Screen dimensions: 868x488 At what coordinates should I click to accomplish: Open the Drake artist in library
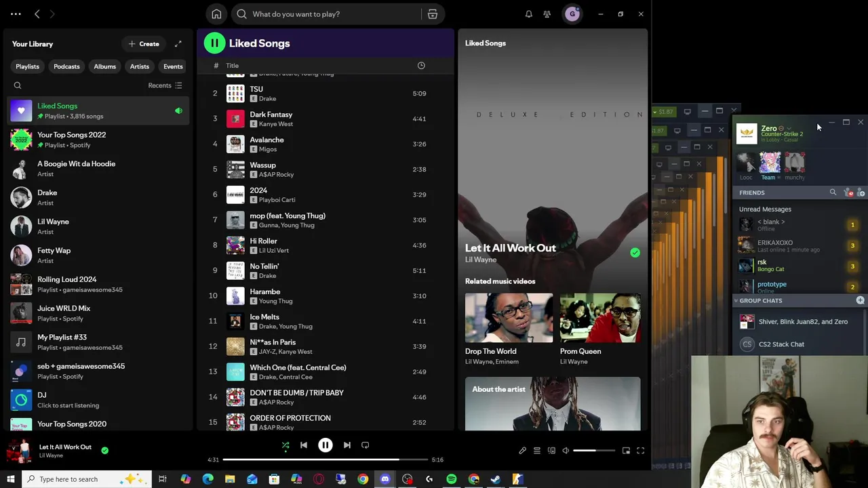98,197
